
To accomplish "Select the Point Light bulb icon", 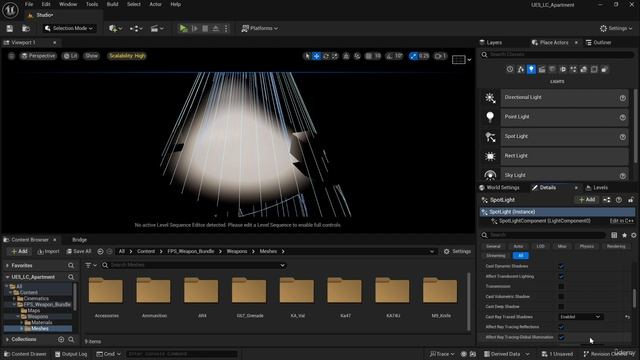I will pyautogui.click(x=490, y=117).
